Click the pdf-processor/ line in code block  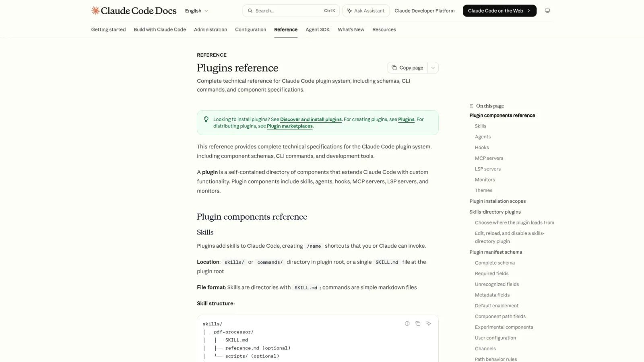point(233,332)
